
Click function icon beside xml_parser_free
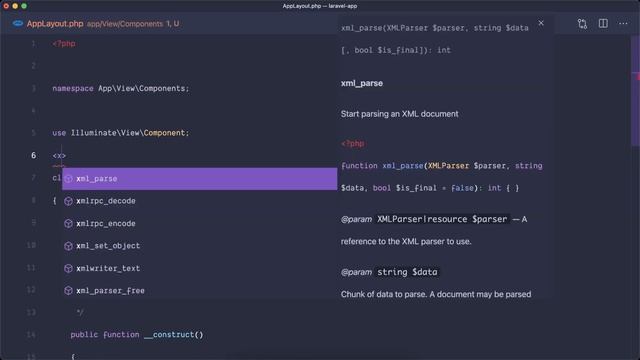point(69,291)
